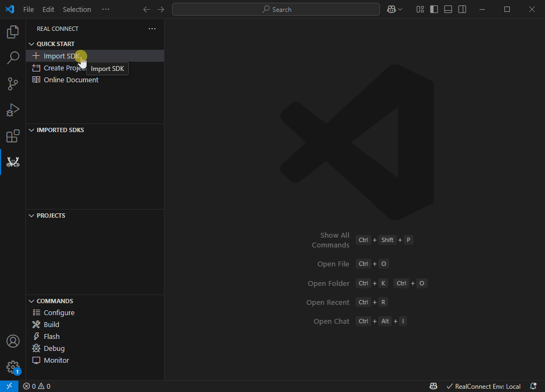Click the Copilot status bar icon
545x392 pixels.
(433, 386)
